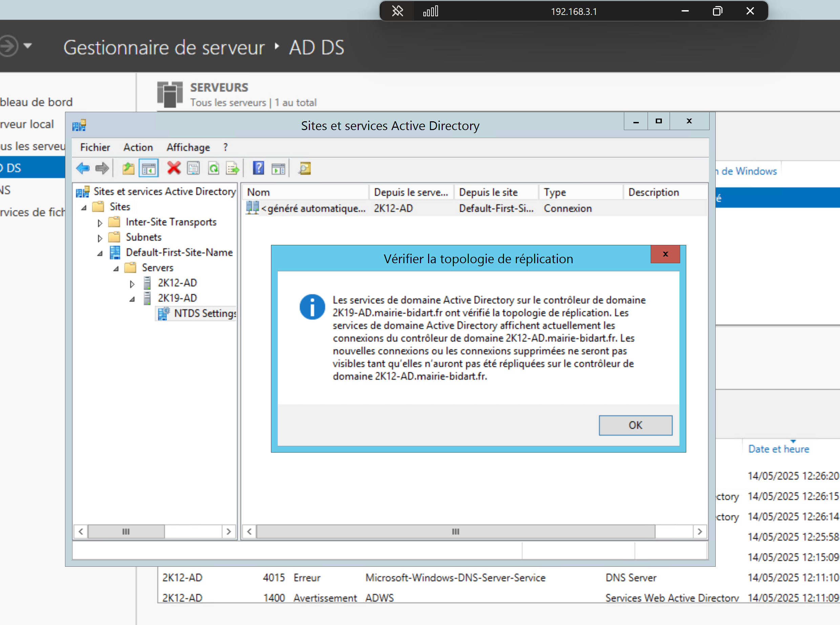Open the Affichage menu

[188, 147]
